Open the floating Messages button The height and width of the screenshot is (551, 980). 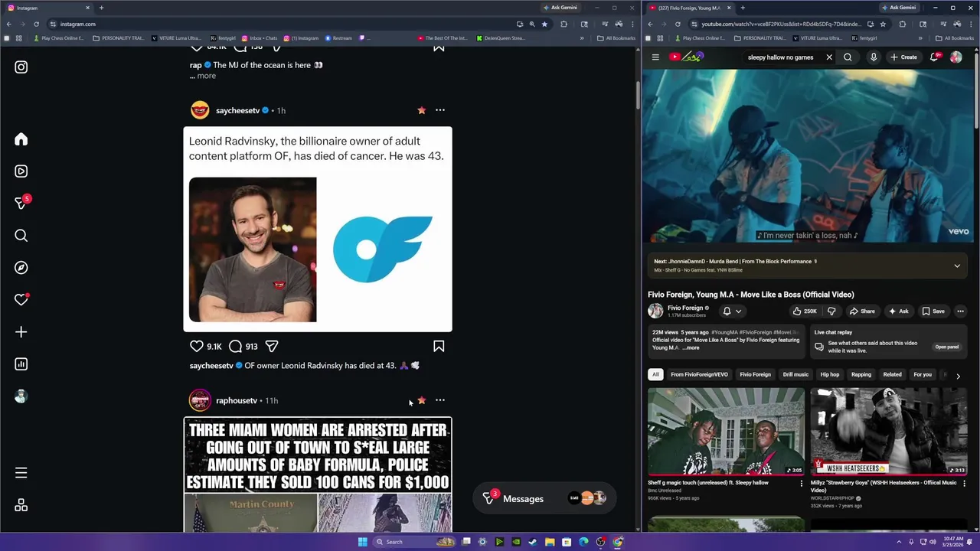click(x=544, y=498)
